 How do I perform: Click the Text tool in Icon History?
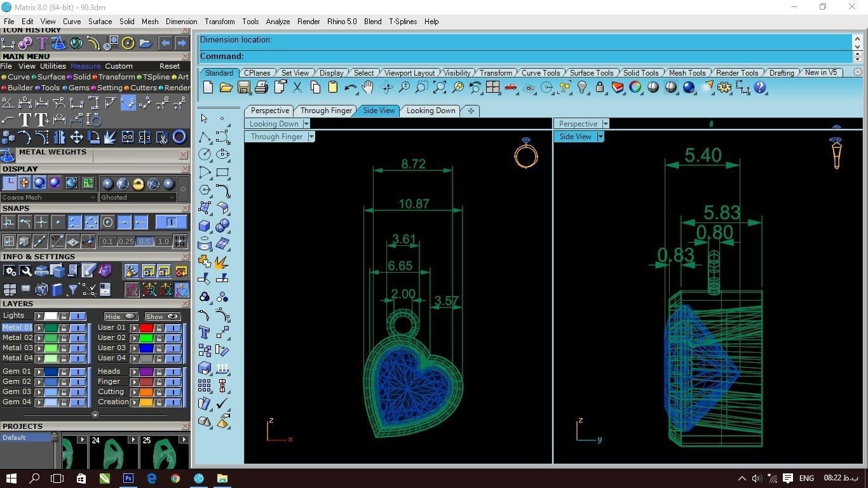42,43
